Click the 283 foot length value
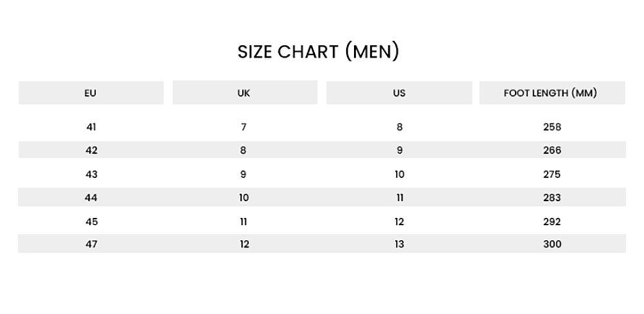Image resolution: width=644 pixels, height=314 pixels. pyautogui.click(x=552, y=198)
